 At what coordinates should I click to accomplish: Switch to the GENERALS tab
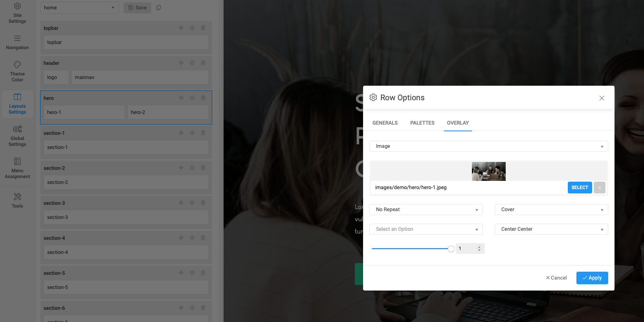(x=385, y=123)
